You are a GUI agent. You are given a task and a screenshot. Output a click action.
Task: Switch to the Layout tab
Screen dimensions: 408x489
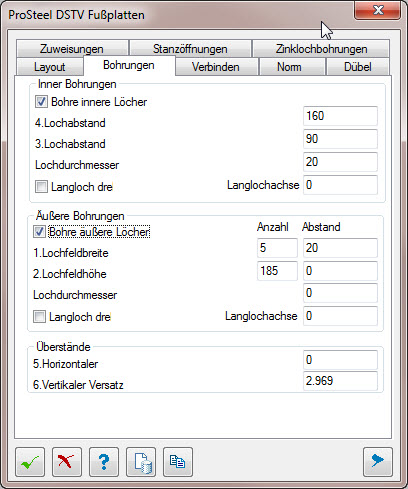49,67
